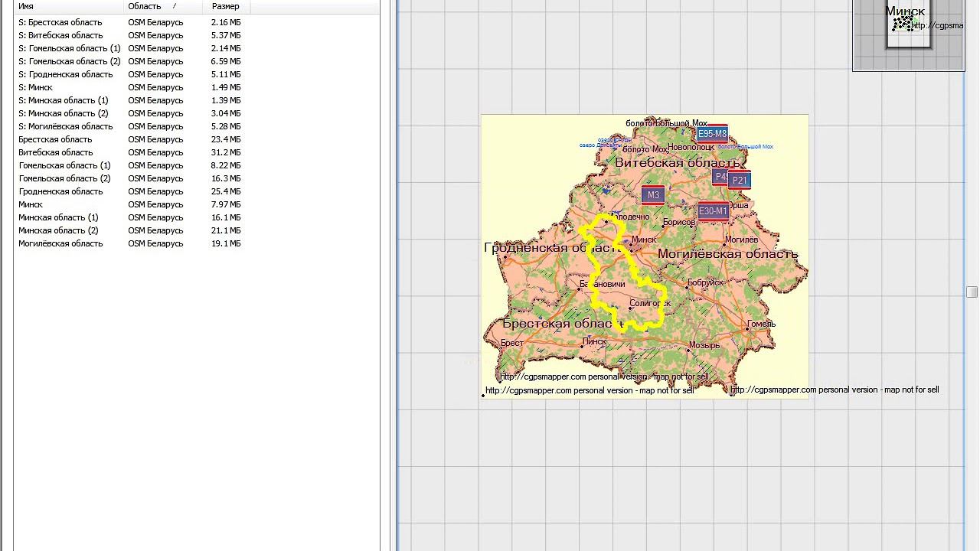This screenshot has width=980, height=551.
Task: Select Витебская область 31.2 МБ entry
Action: pos(130,152)
